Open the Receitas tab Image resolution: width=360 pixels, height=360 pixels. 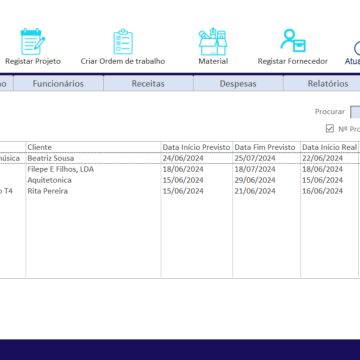pos(148,84)
